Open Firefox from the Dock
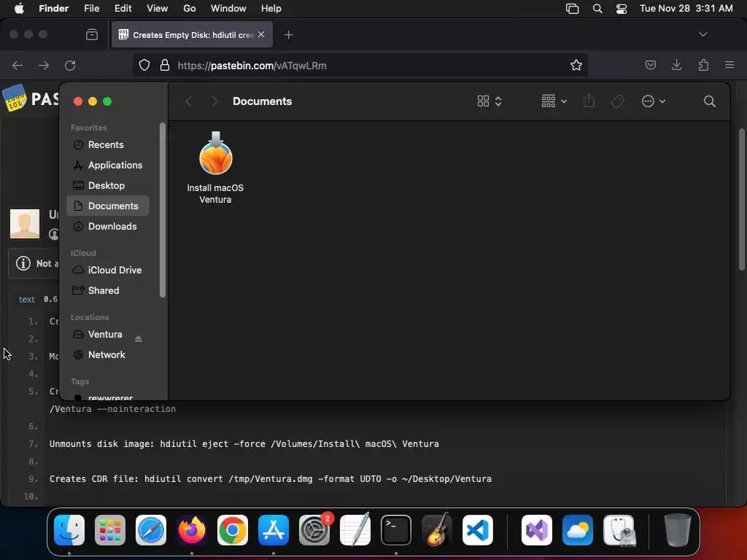Screen dimensions: 747x560 192,531
